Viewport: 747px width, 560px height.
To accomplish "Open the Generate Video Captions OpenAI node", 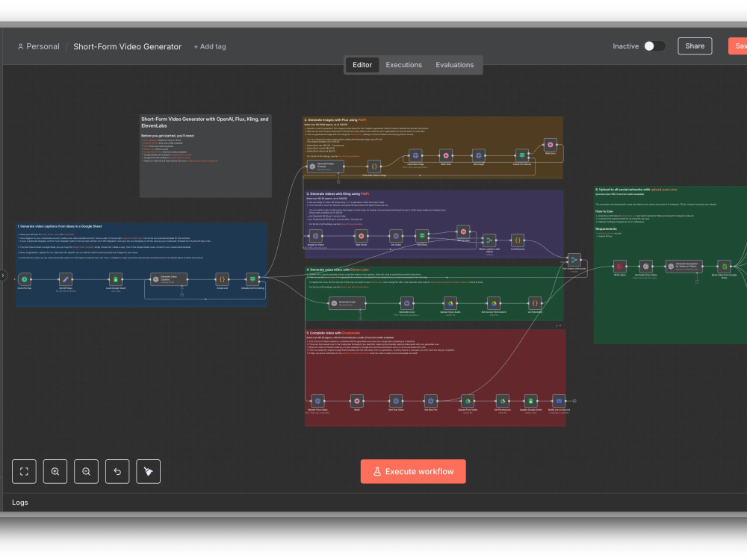I will click(169, 279).
